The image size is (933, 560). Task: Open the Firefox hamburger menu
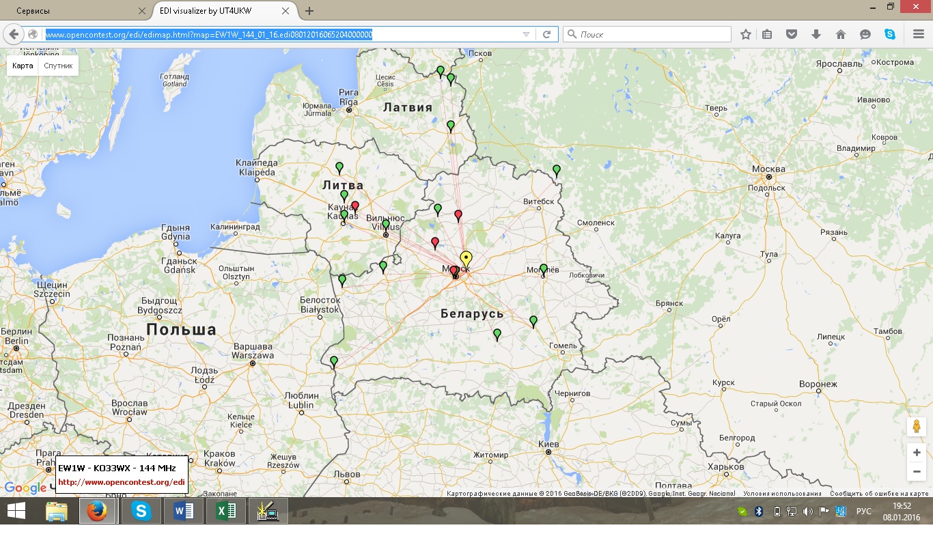(919, 34)
